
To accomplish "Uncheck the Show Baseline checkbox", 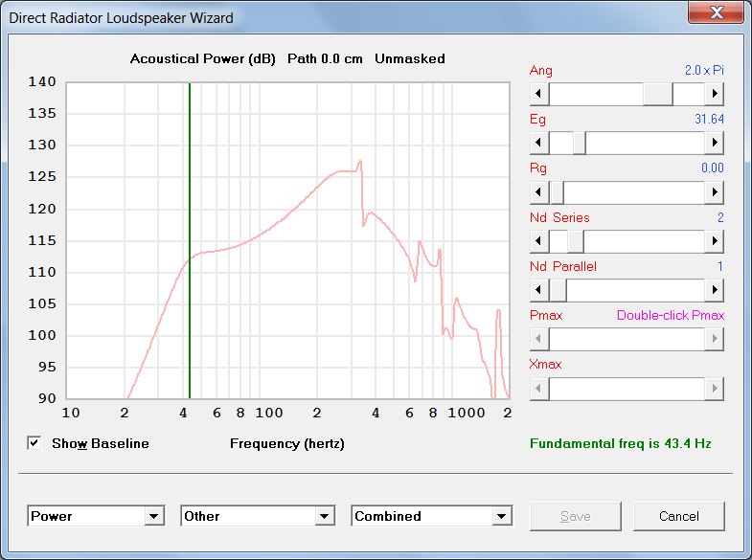I will click(34, 442).
